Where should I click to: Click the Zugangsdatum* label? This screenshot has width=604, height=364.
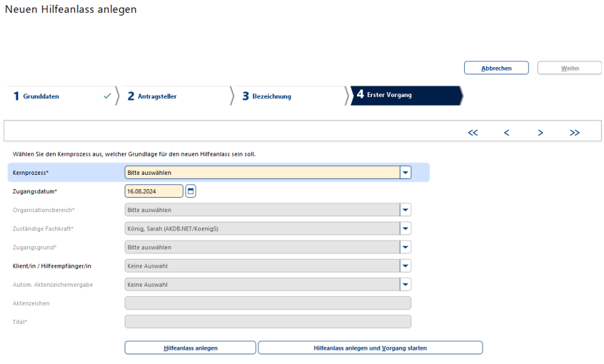coord(35,191)
